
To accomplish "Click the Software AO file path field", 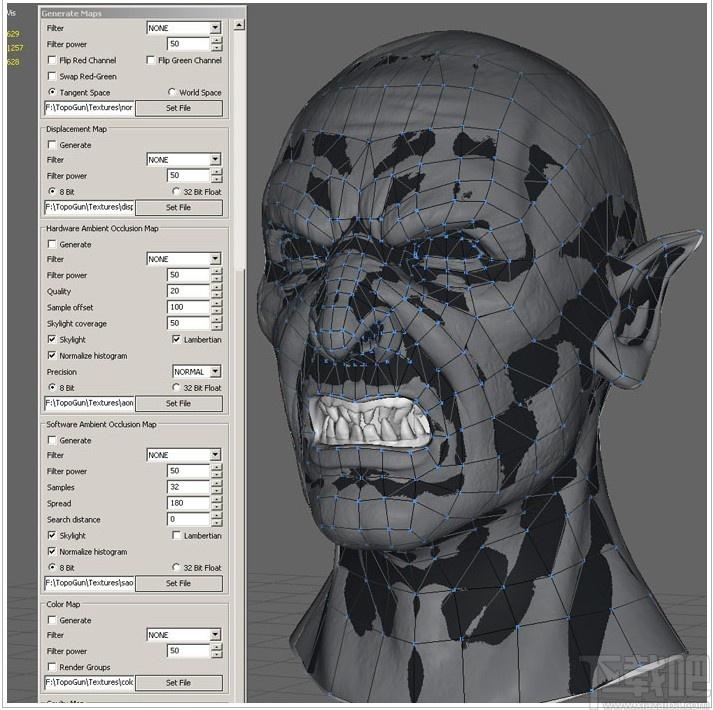I will (x=90, y=583).
